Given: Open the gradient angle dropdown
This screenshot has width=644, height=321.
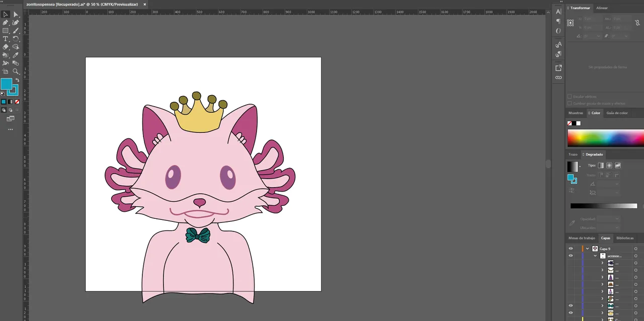Looking at the screenshot, I should pyautogui.click(x=617, y=184).
